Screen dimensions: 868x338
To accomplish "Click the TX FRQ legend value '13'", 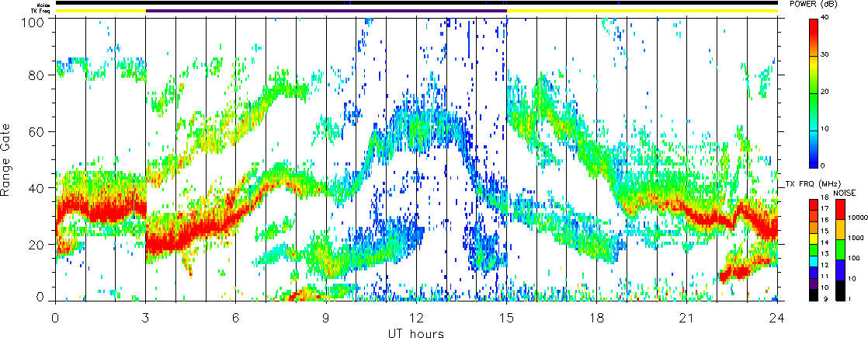I will click(x=825, y=253).
